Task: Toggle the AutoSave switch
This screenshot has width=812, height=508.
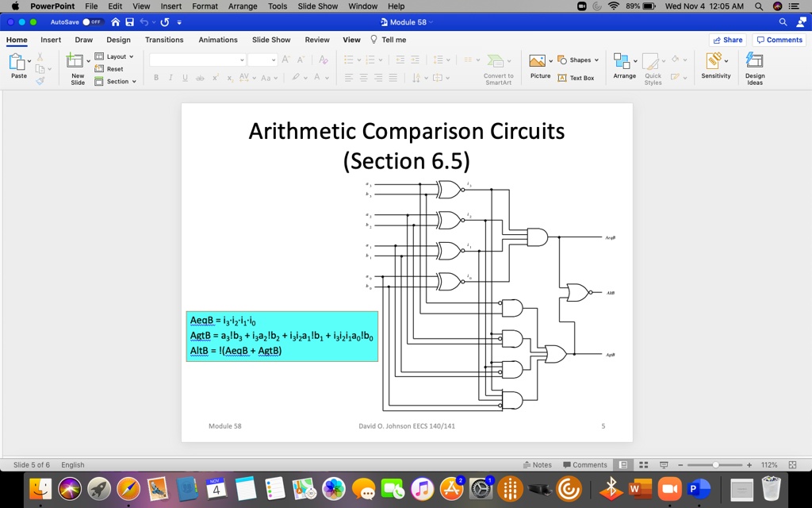Action: tap(92, 22)
